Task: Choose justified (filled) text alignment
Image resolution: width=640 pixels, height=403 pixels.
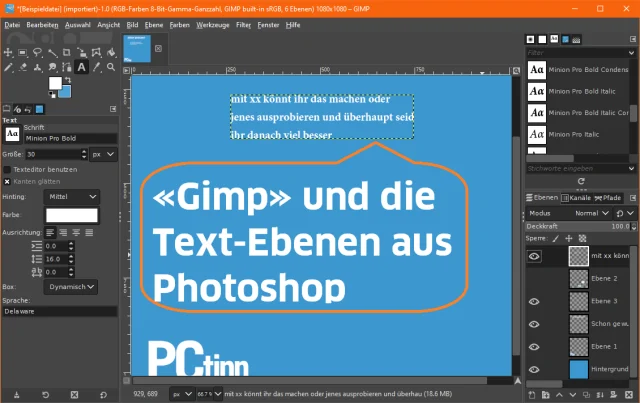Action: click(89, 233)
